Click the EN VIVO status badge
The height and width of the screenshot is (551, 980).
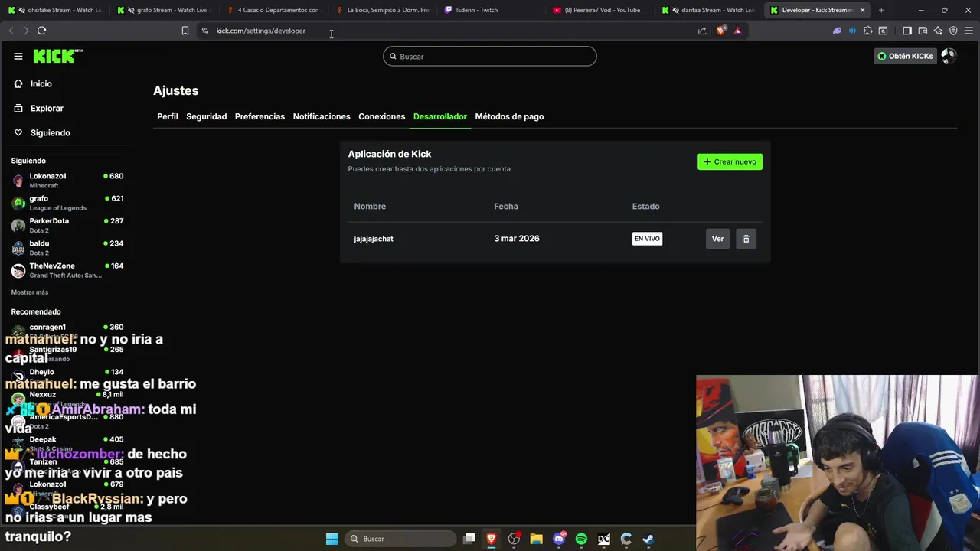pos(647,239)
